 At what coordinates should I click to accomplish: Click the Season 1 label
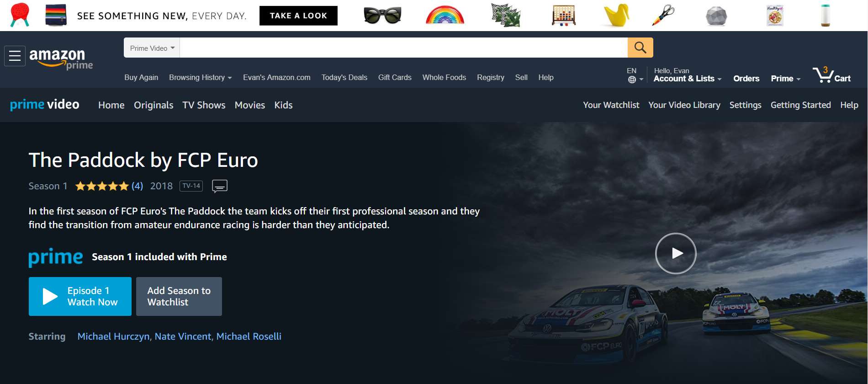click(x=48, y=186)
